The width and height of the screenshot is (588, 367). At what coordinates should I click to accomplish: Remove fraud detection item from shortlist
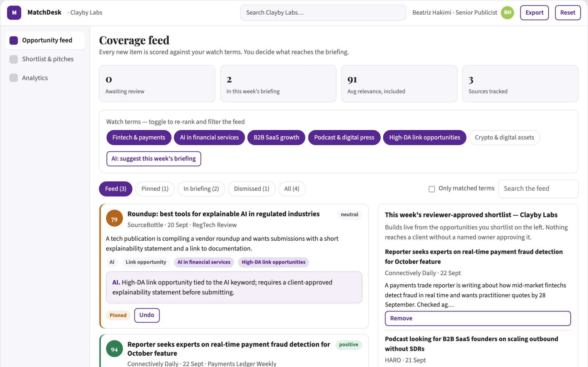(x=478, y=319)
